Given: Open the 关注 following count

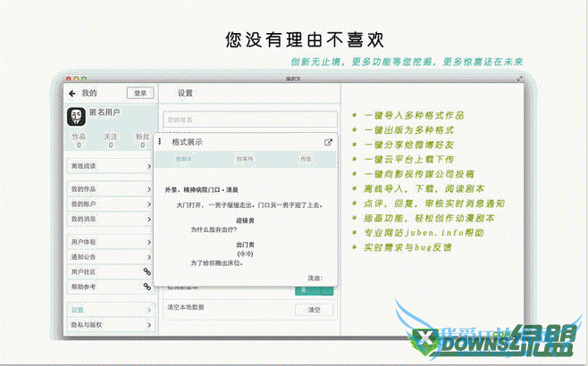Looking at the screenshot, I should click(x=111, y=140).
